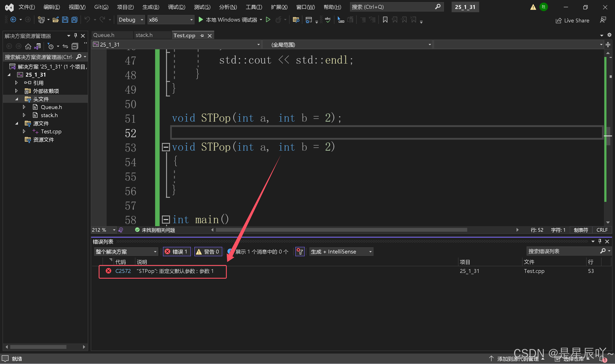Click the Home icon in Solution Explorer
615x364 pixels.
tap(28, 46)
